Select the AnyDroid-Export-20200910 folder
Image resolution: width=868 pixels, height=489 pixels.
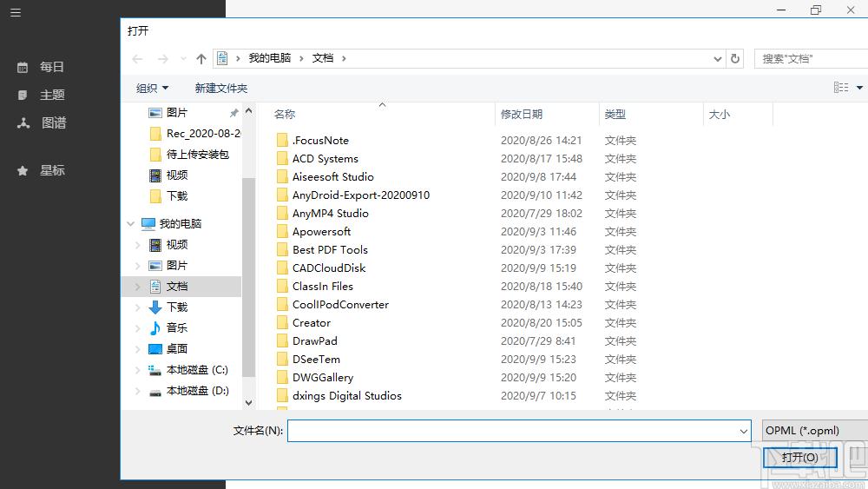(353, 195)
